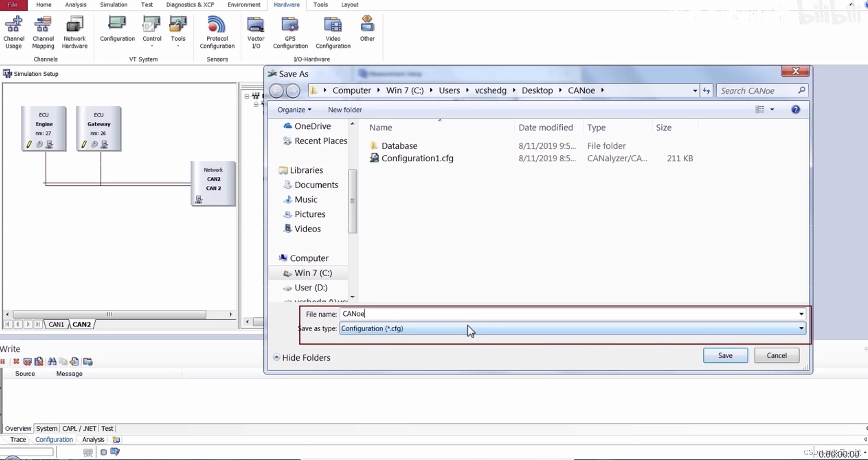Clear the Write window with red X

tap(16, 361)
